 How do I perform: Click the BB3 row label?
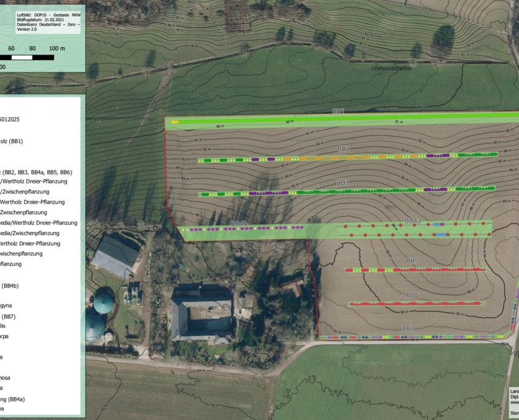(342, 183)
